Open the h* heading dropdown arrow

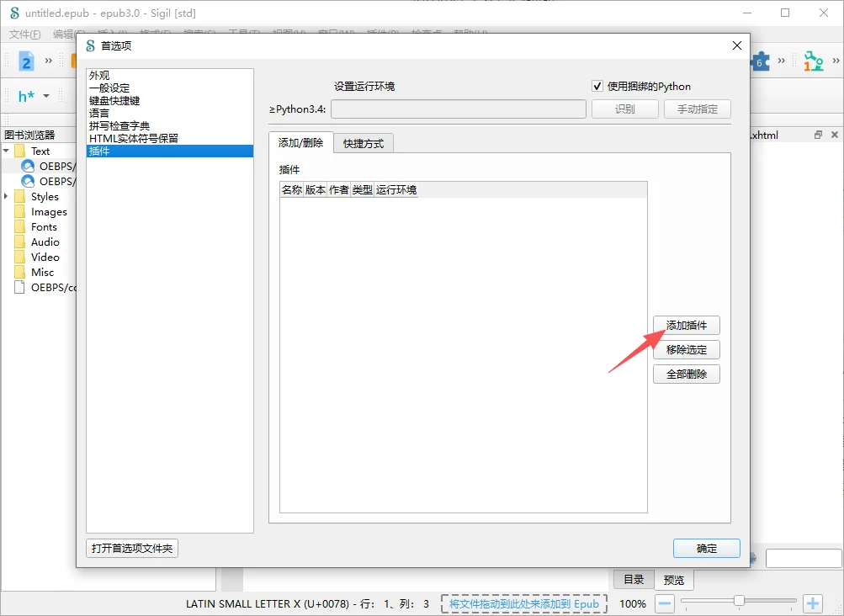[46, 96]
